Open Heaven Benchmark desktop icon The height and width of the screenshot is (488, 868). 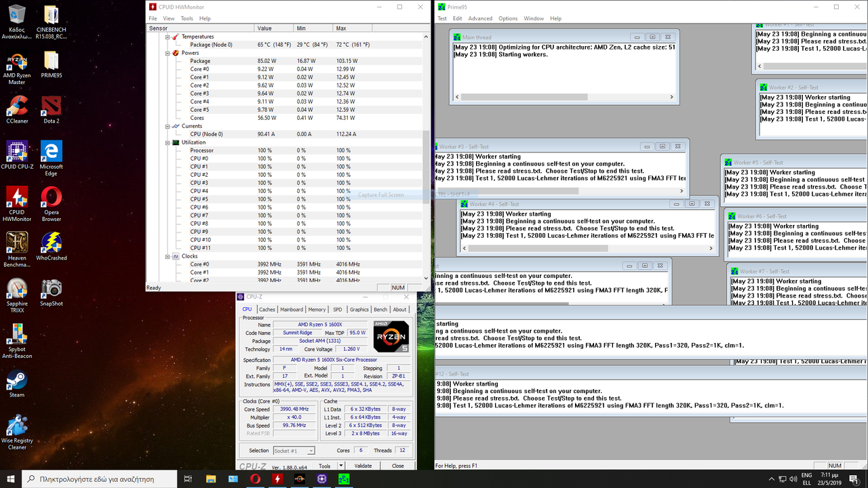pyautogui.click(x=17, y=249)
